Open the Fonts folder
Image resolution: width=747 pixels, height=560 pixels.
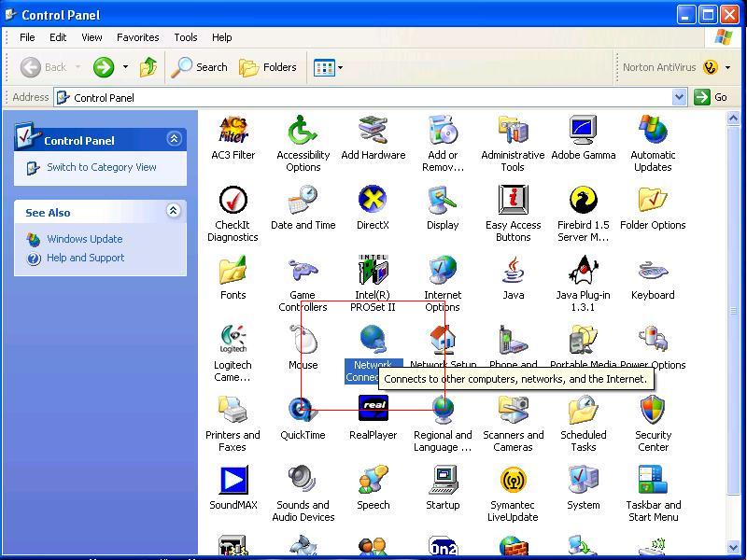click(233, 270)
